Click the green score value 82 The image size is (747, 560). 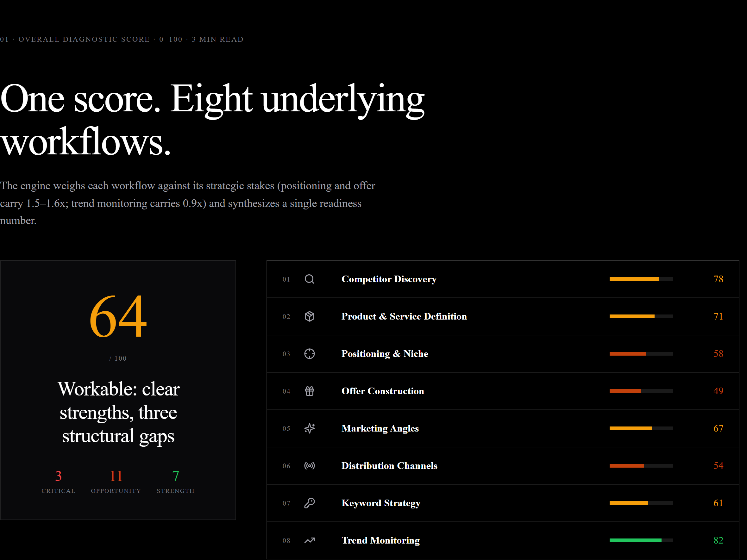pyautogui.click(x=718, y=540)
